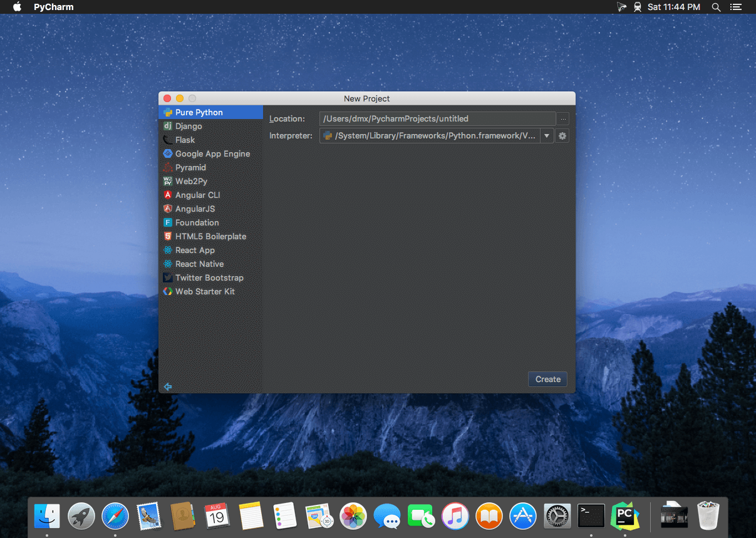
Task: Launch Safari from the Dock
Action: tap(115, 516)
